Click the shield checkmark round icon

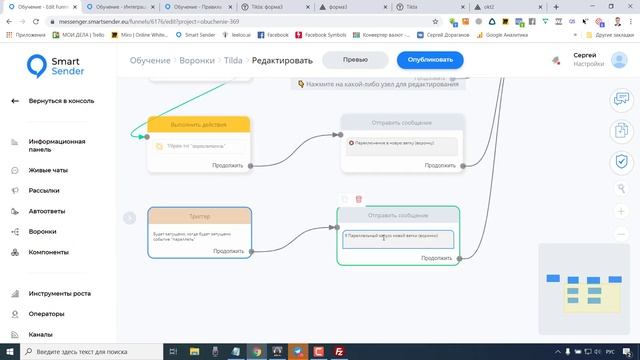[x=621, y=162]
